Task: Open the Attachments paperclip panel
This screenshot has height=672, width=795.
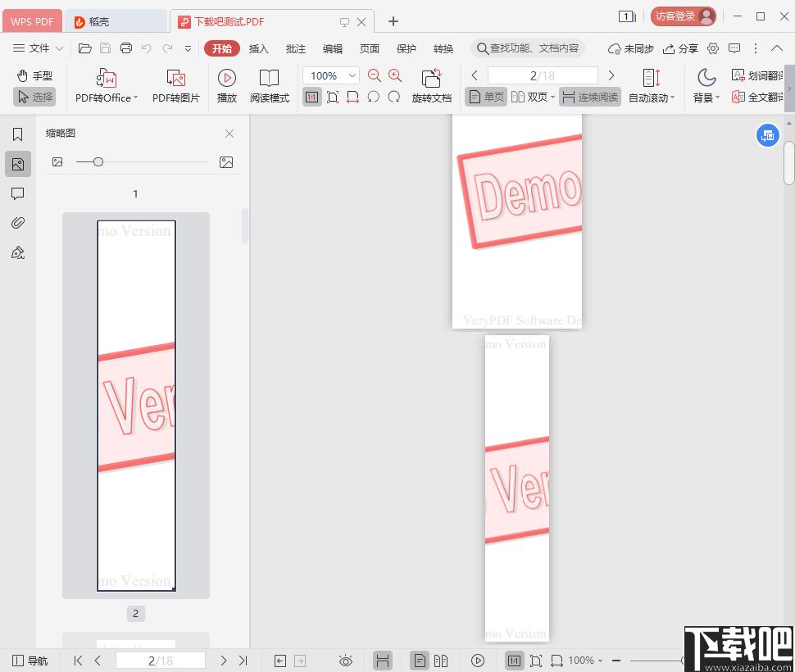Action: click(18, 223)
